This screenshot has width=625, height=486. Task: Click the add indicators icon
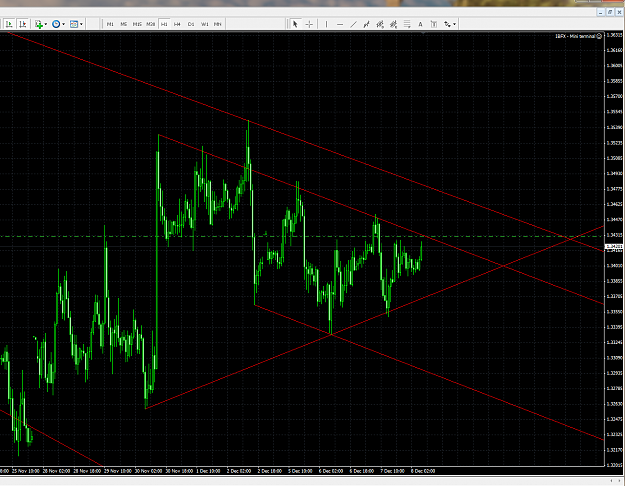click(x=38, y=24)
